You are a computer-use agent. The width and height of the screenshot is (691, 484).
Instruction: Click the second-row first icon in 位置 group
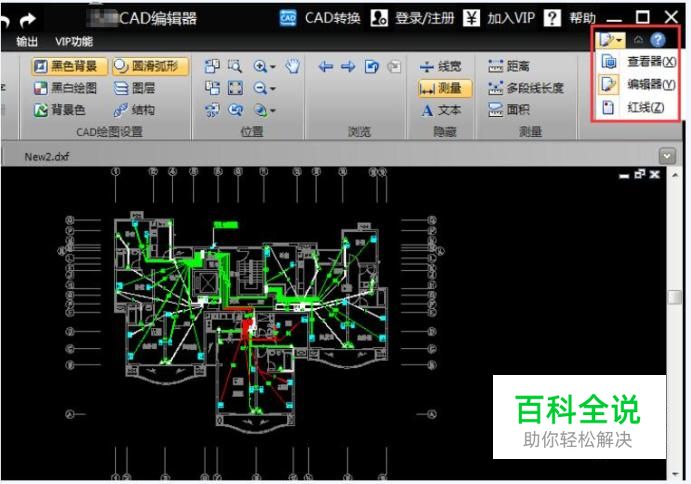click(x=212, y=88)
